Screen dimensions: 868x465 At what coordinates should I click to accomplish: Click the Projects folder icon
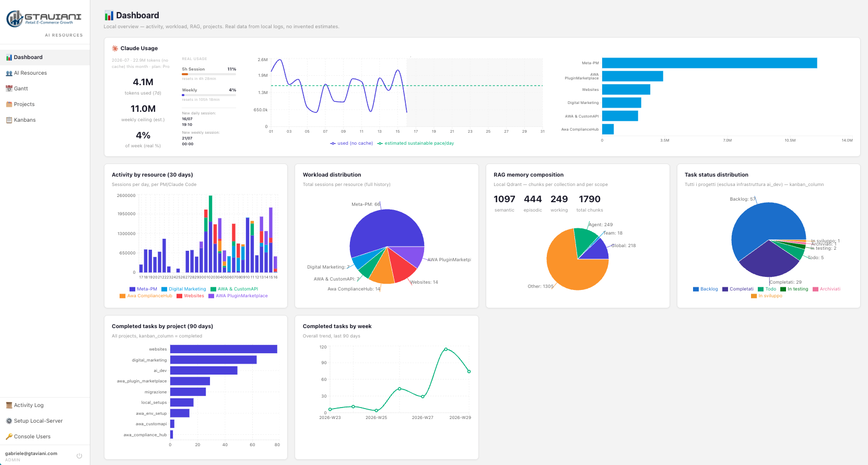click(9, 104)
